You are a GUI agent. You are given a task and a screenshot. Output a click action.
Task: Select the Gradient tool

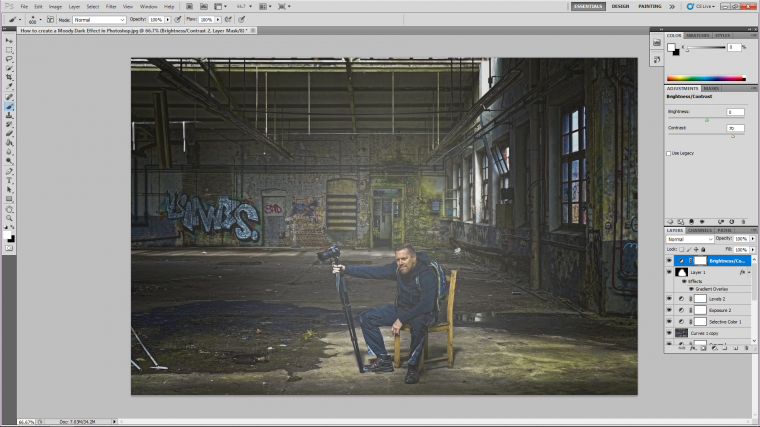[x=9, y=143]
